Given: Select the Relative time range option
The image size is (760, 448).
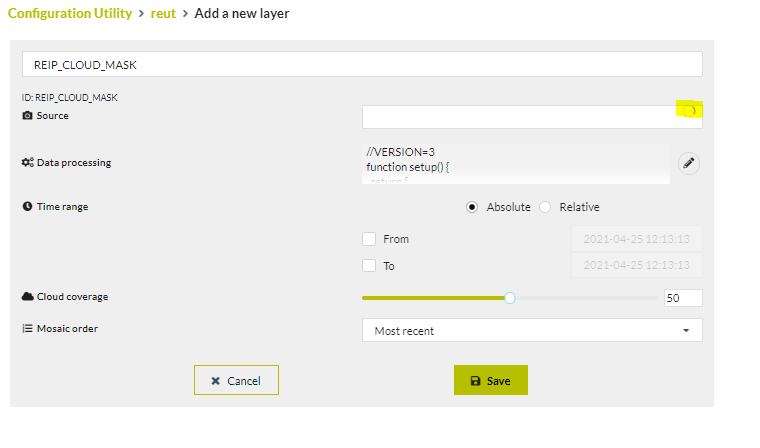Looking at the screenshot, I should point(545,207).
